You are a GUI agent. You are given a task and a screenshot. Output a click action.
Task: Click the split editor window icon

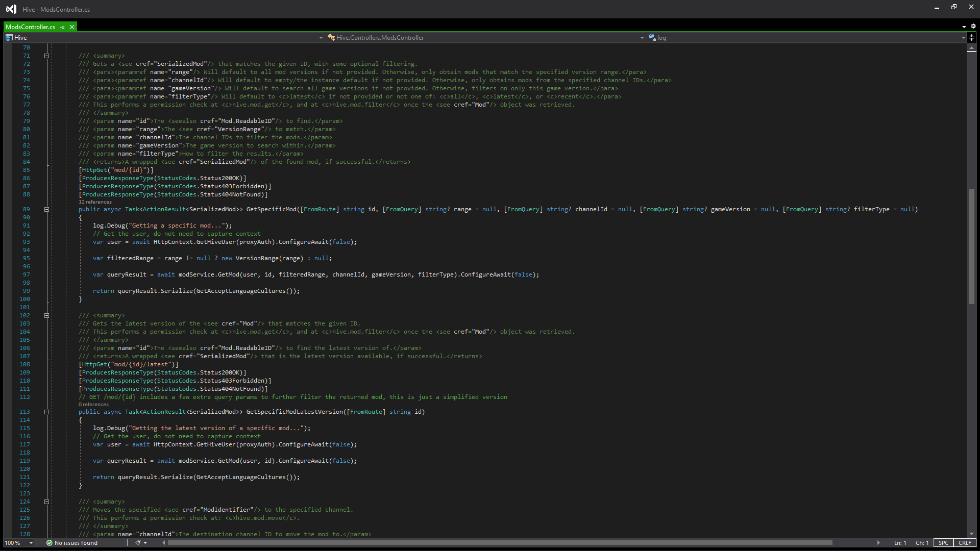[x=972, y=38]
